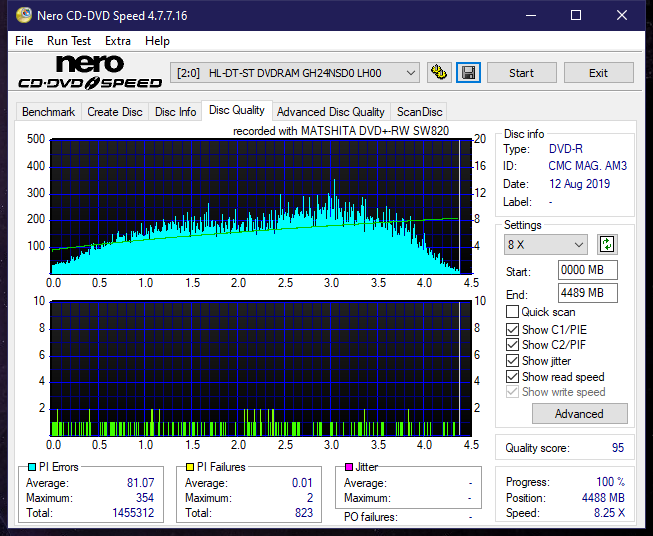Open the 8 X speed dropdown
This screenshot has height=536, width=653.
pyautogui.click(x=546, y=244)
